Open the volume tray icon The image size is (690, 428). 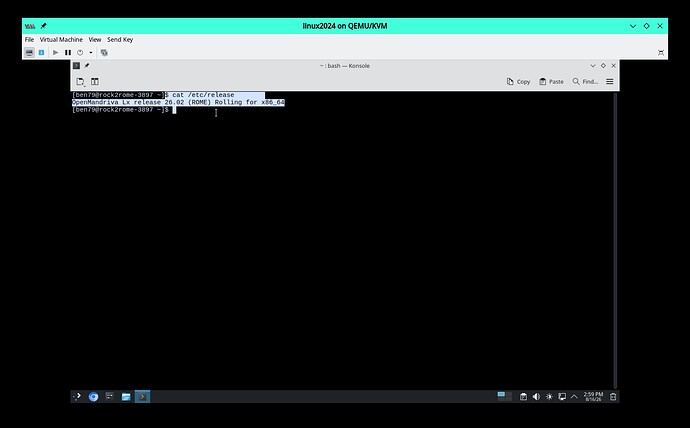click(536, 397)
